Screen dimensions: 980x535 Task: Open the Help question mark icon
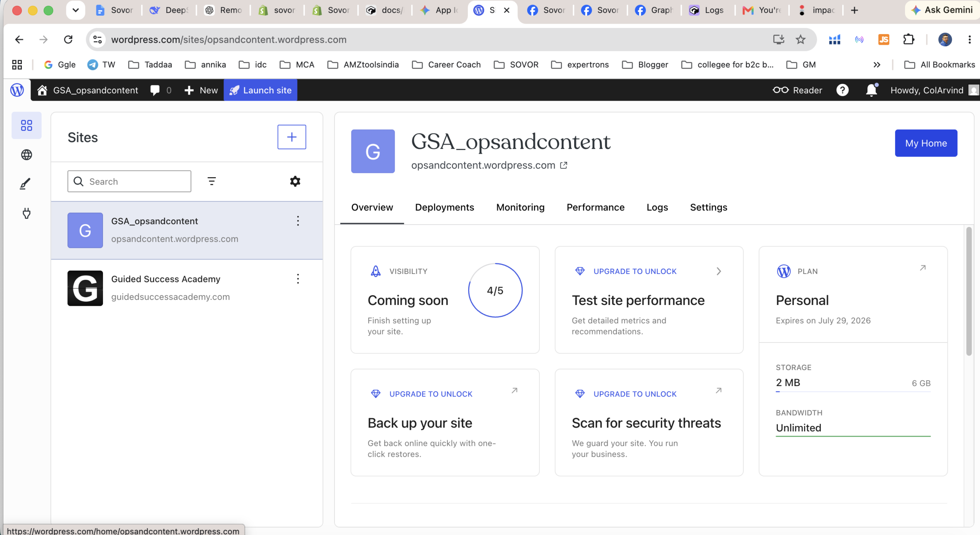(842, 90)
